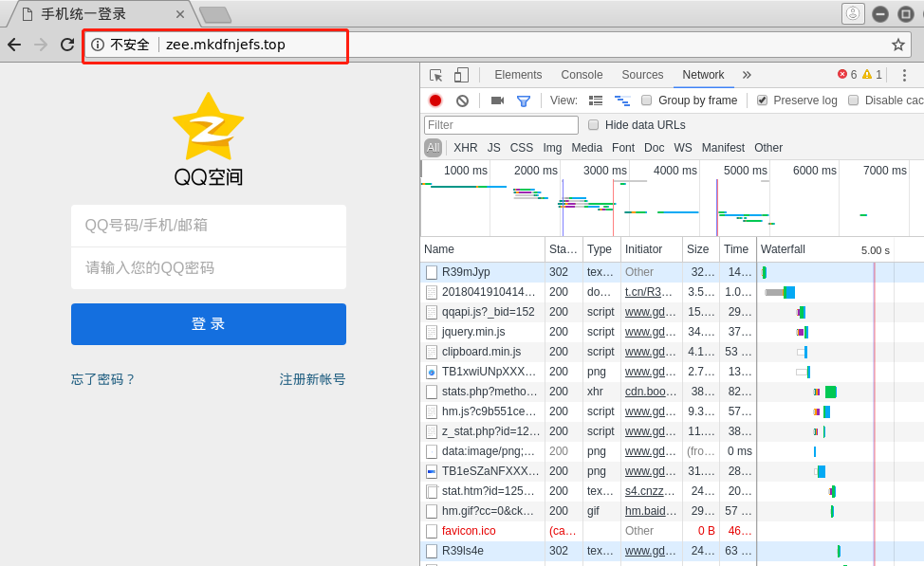Switch to the Elements tab
This screenshot has height=566, width=924.
point(518,75)
